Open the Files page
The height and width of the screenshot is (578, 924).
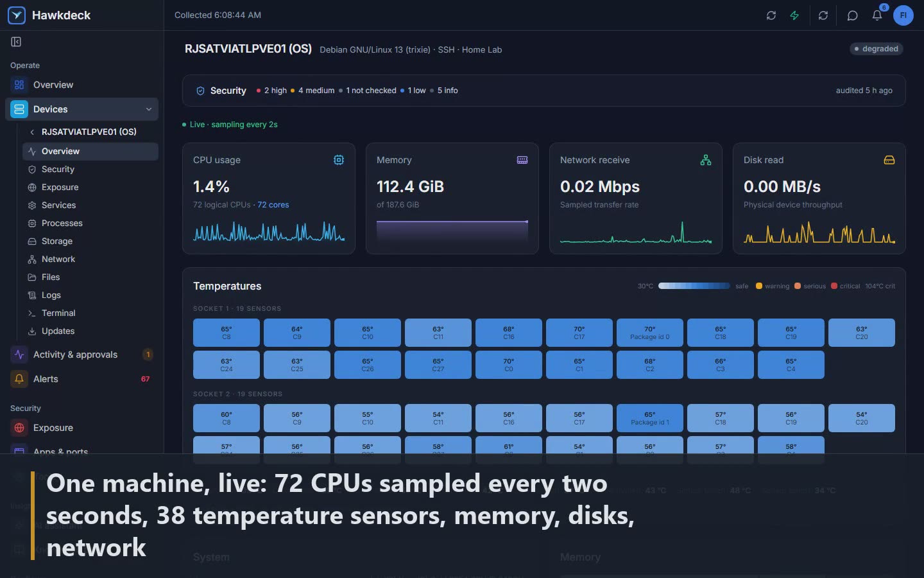pyautogui.click(x=90, y=277)
